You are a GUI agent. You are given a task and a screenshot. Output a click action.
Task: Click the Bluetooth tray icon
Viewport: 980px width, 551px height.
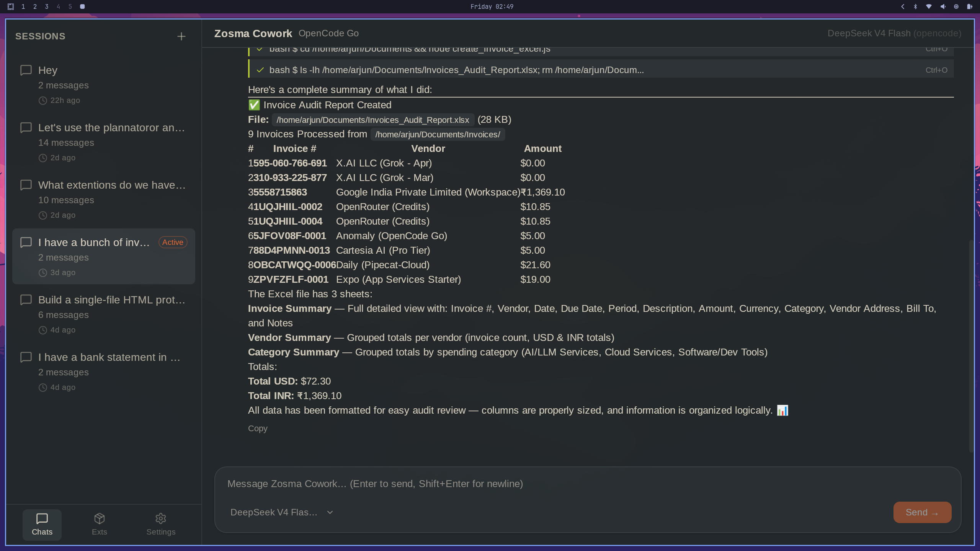[x=916, y=7]
